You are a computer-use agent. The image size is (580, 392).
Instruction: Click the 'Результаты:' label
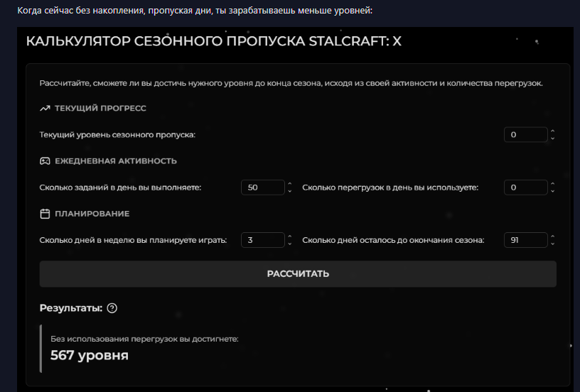pyautogui.click(x=70, y=308)
